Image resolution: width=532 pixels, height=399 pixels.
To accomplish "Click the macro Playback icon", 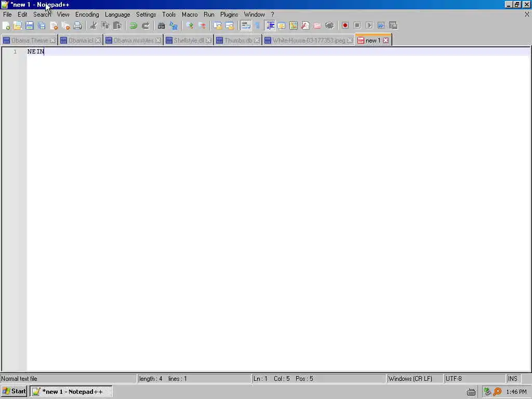I will 369,25.
